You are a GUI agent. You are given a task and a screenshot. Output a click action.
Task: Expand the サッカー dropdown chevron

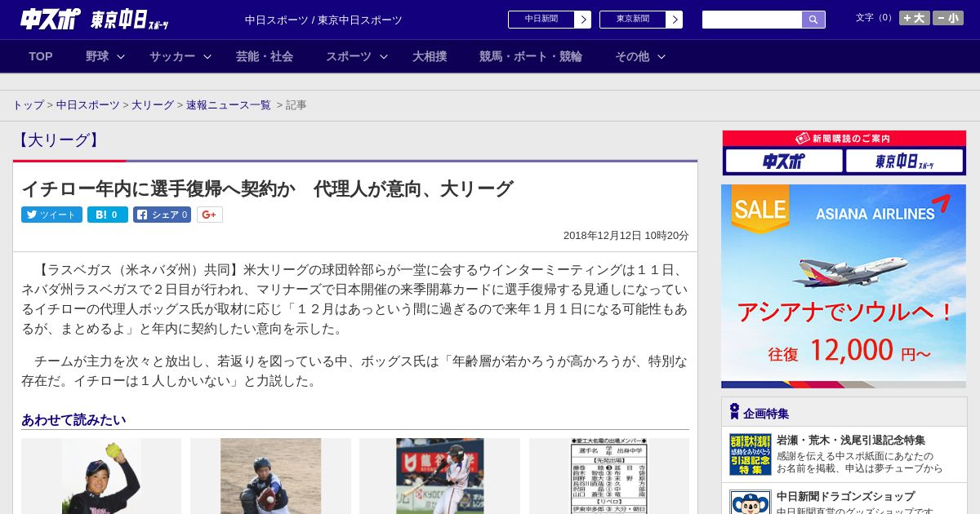pyautogui.click(x=207, y=56)
